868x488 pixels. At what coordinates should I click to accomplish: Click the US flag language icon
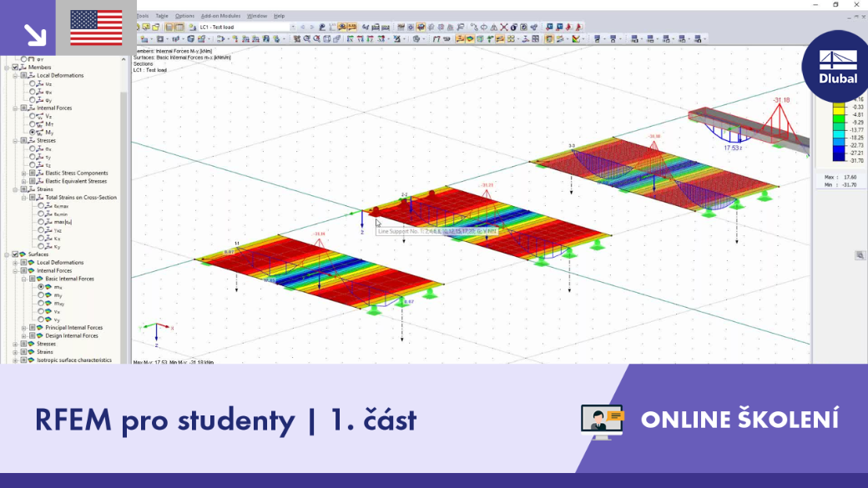(x=96, y=28)
